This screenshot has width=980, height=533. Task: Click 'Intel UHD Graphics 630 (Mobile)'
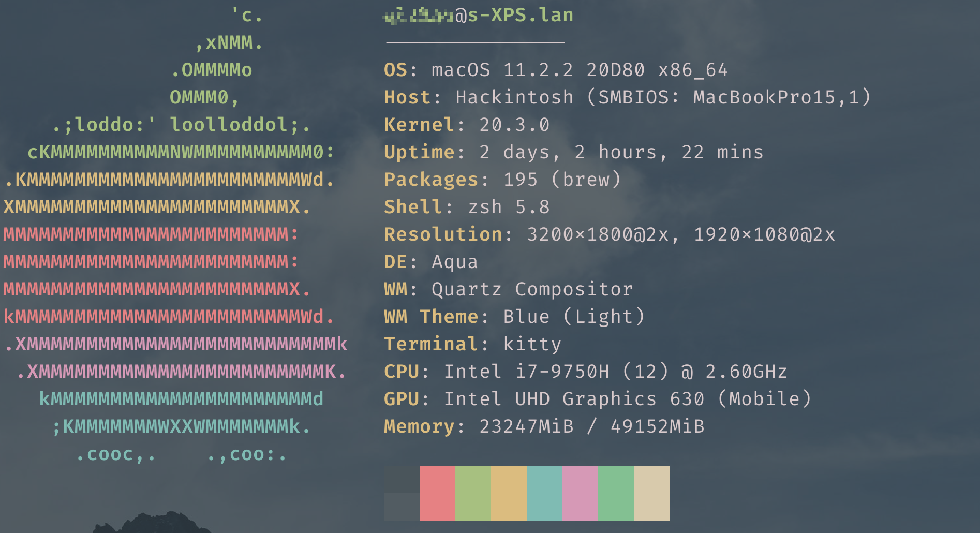tap(628, 399)
